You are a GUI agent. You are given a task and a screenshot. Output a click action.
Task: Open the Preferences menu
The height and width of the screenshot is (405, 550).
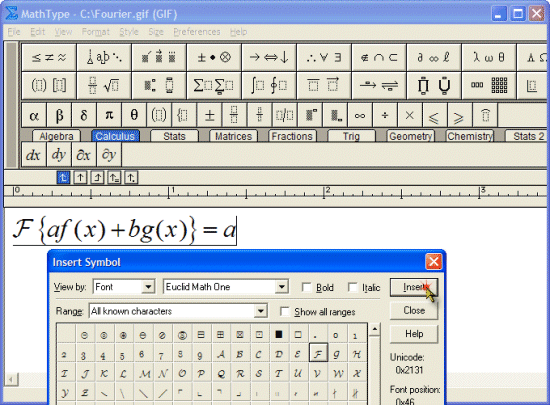click(x=197, y=32)
